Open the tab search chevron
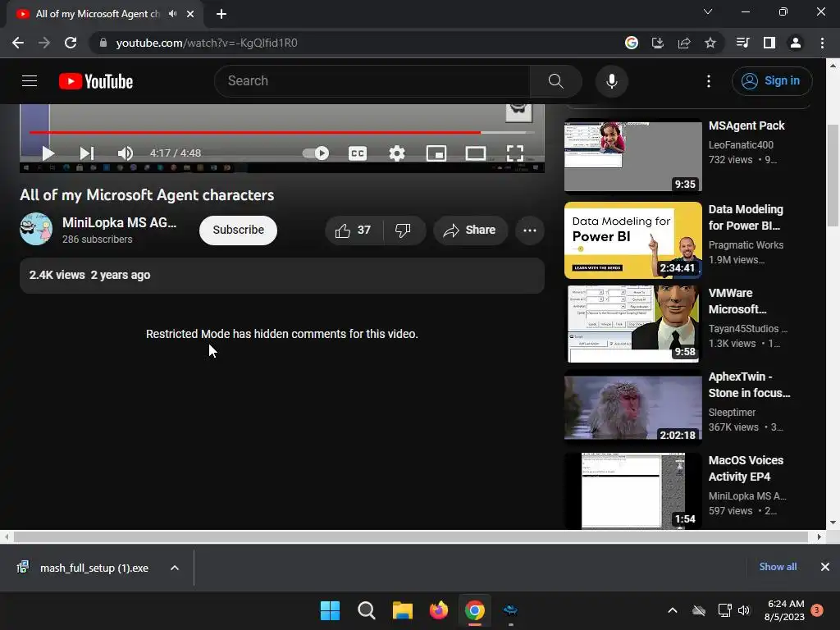This screenshot has height=630, width=840. click(708, 11)
